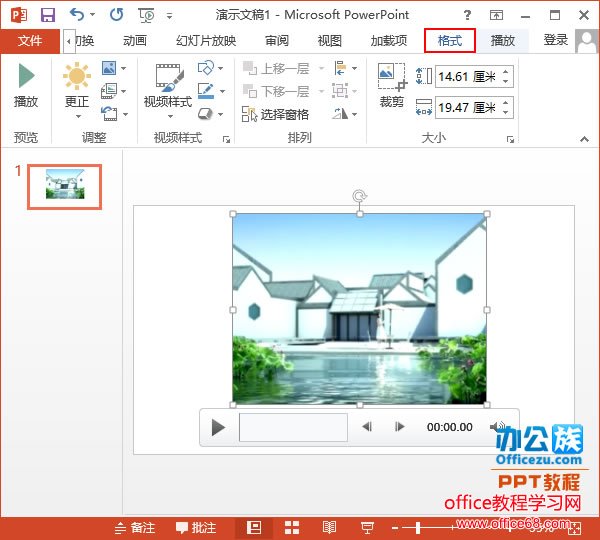
Task: Step video forward 0.25 seconds
Action: click(399, 427)
